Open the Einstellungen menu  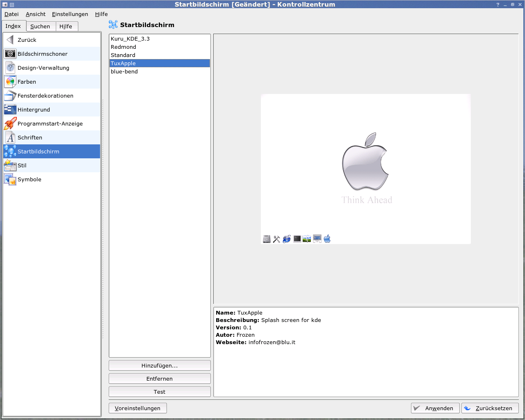coord(70,14)
